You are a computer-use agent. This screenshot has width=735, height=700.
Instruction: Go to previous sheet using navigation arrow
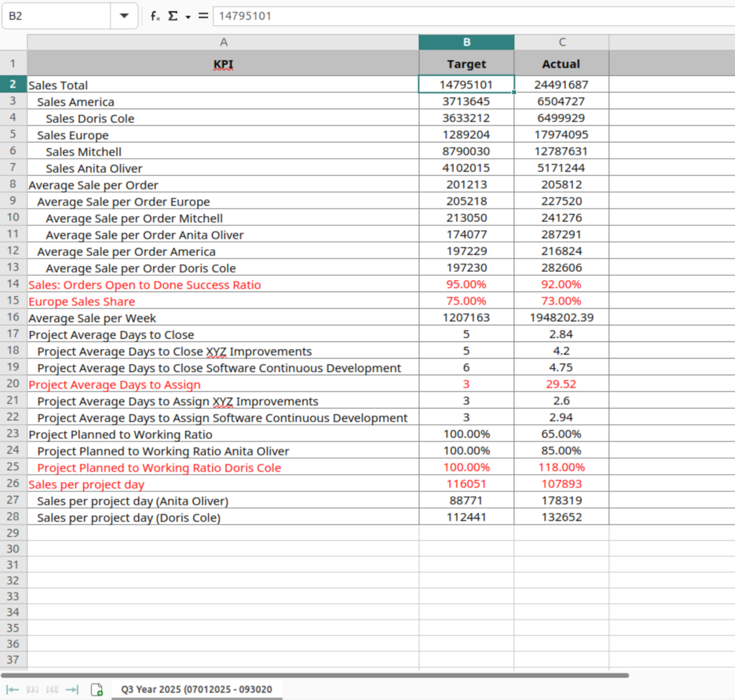33,690
